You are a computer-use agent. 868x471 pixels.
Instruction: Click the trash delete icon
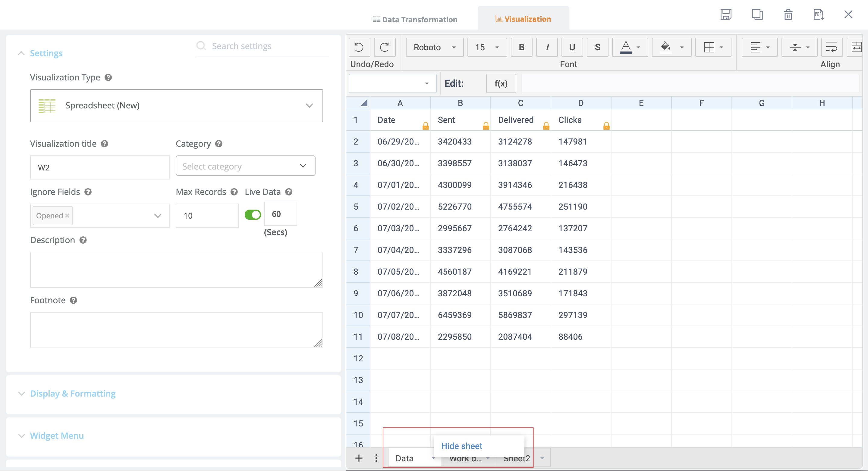(x=788, y=14)
